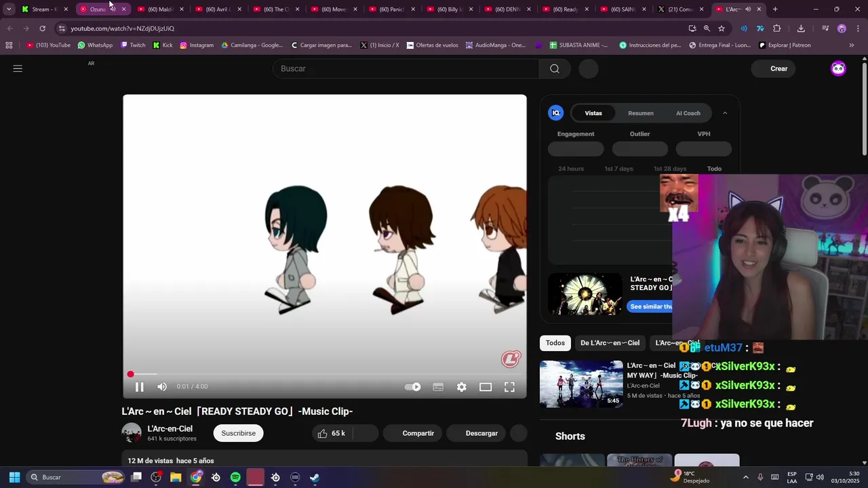The width and height of the screenshot is (868, 488).
Task: Click the taskbar Buscar search box
Action: [77, 477]
